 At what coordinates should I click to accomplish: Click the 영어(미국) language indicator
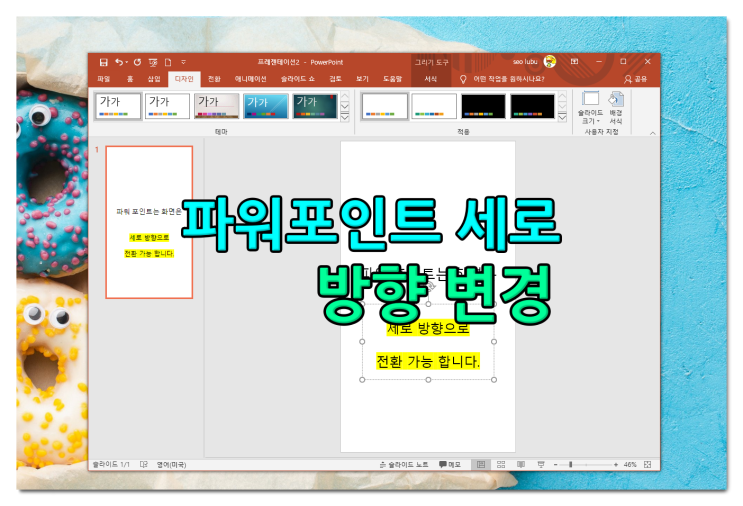[172, 465]
